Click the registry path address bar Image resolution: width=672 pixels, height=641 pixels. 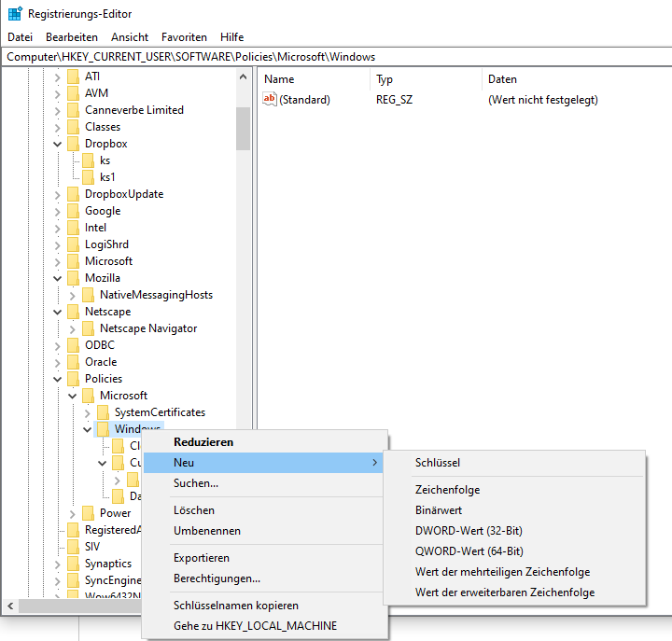click(337, 57)
